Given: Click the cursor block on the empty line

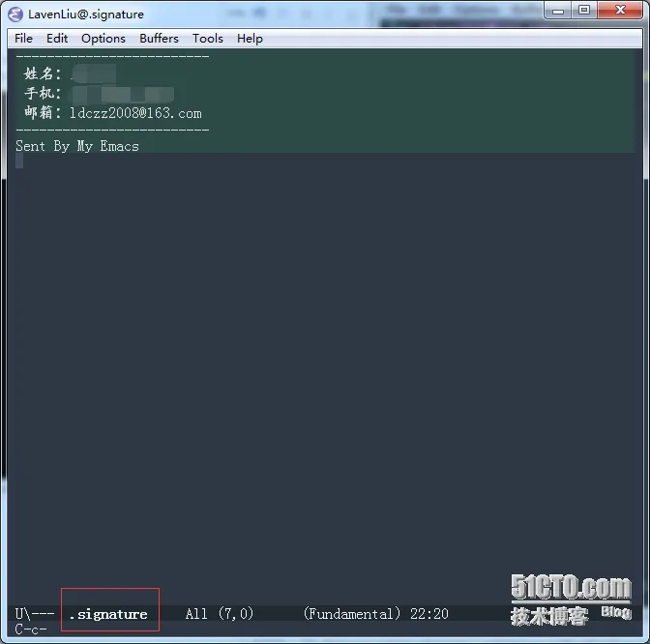Looking at the screenshot, I should (x=19, y=161).
